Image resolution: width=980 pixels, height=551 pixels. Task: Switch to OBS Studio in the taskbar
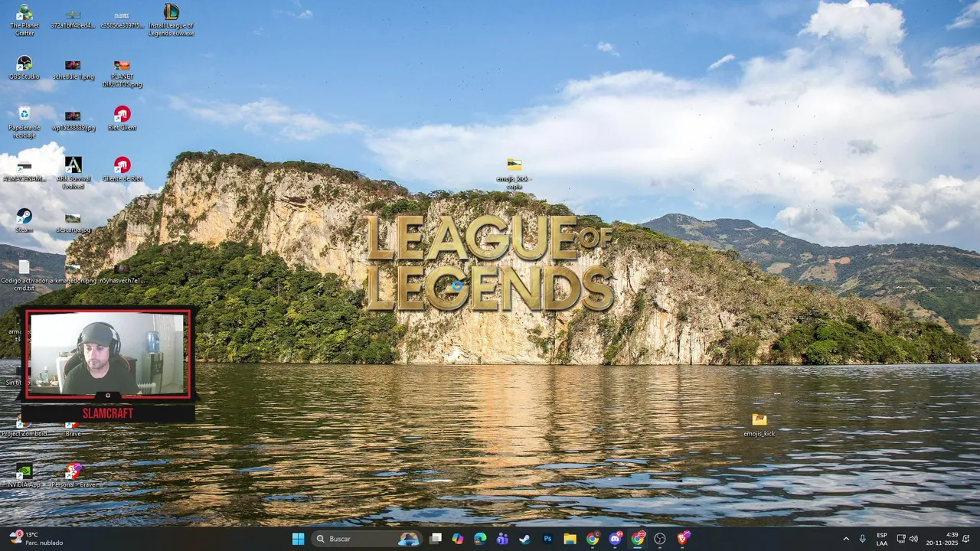click(x=660, y=539)
